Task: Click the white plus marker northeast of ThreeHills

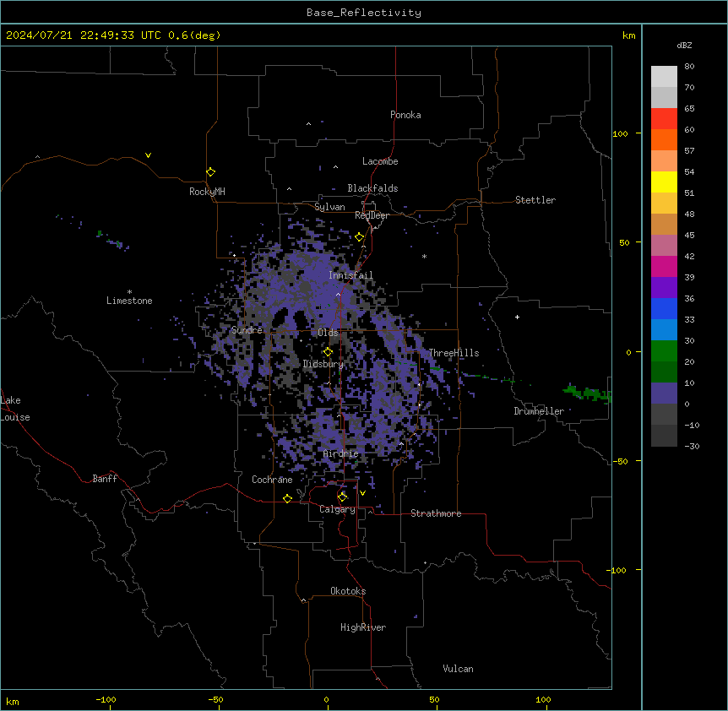Action: [x=517, y=317]
